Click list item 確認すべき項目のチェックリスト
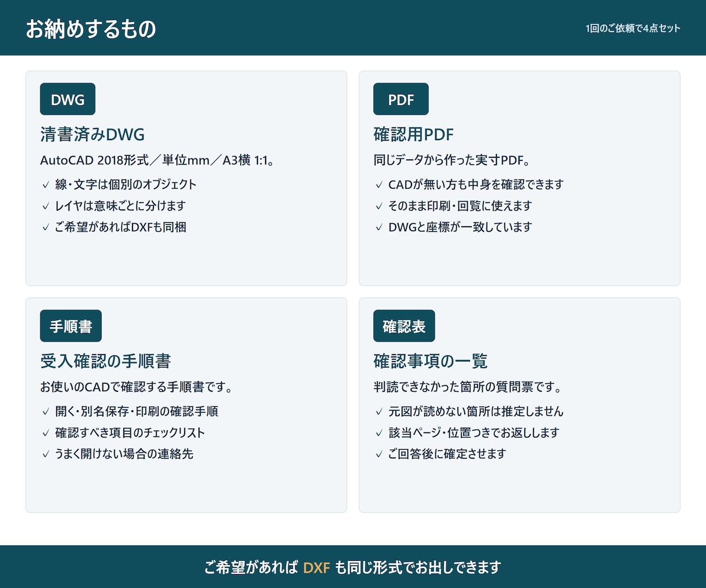 [x=130, y=433]
